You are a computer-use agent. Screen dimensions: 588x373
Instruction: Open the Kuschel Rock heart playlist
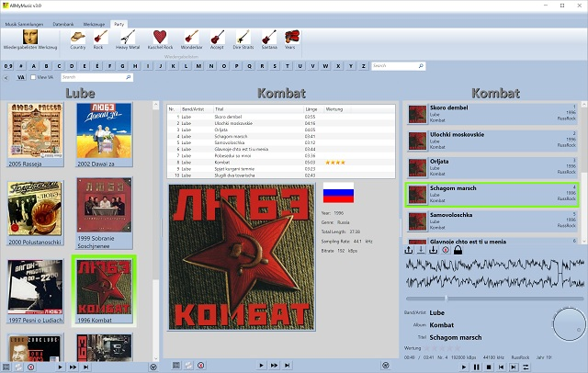click(x=160, y=40)
